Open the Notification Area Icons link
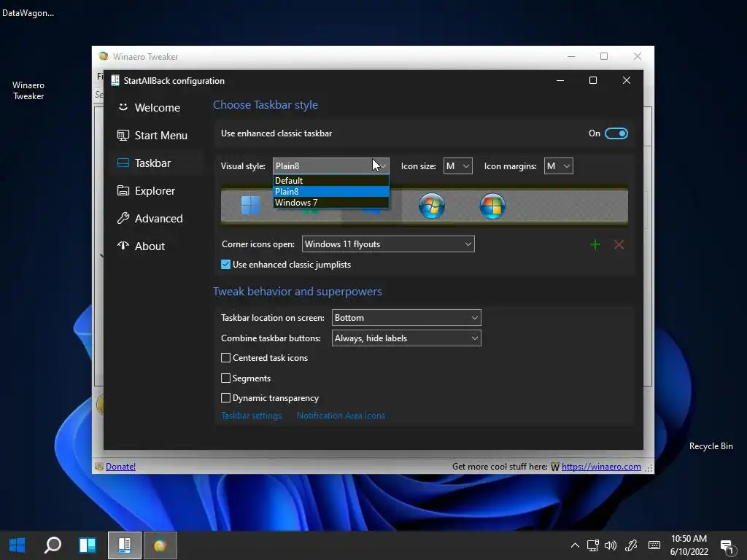Image resolution: width=747 pixels, height=560 pixels. coord(341,415)
